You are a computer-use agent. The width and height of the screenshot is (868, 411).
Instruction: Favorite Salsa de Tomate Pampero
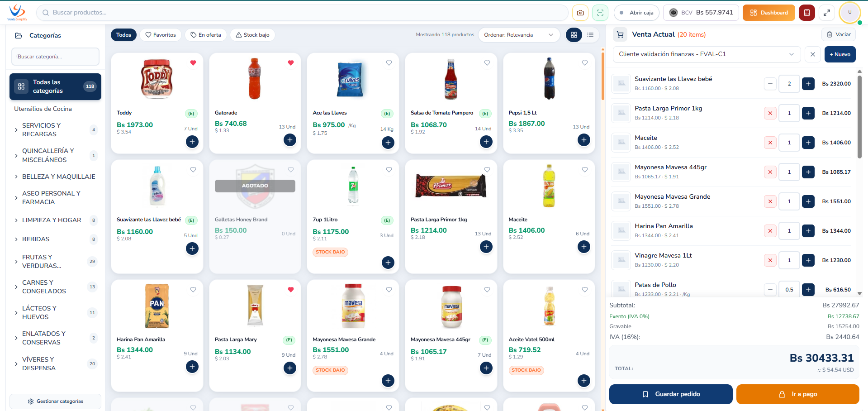click(x=487, y=63)
